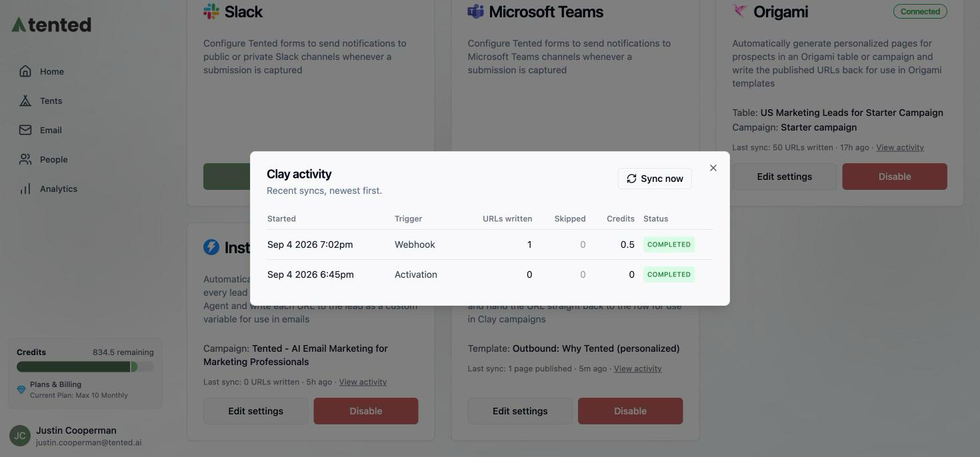The image size is (980, 457).
Task: Disable the Tented AI Email campaign integration
Action: [x=366, y=411]
